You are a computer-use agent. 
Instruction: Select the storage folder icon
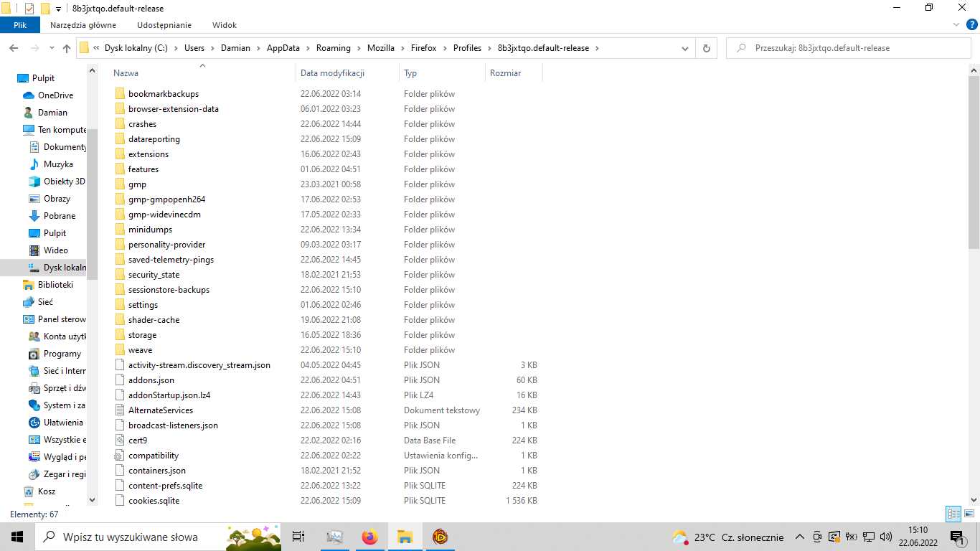[120, 335]
